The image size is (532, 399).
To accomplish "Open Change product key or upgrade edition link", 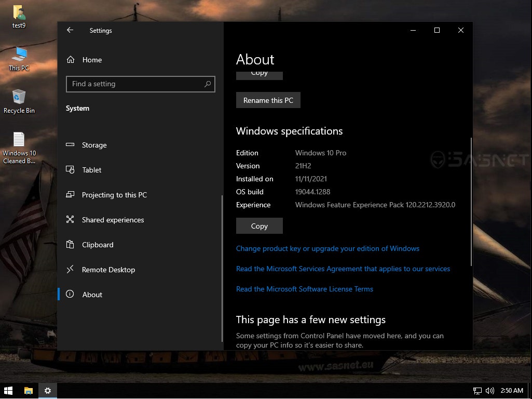I will 328,248.
